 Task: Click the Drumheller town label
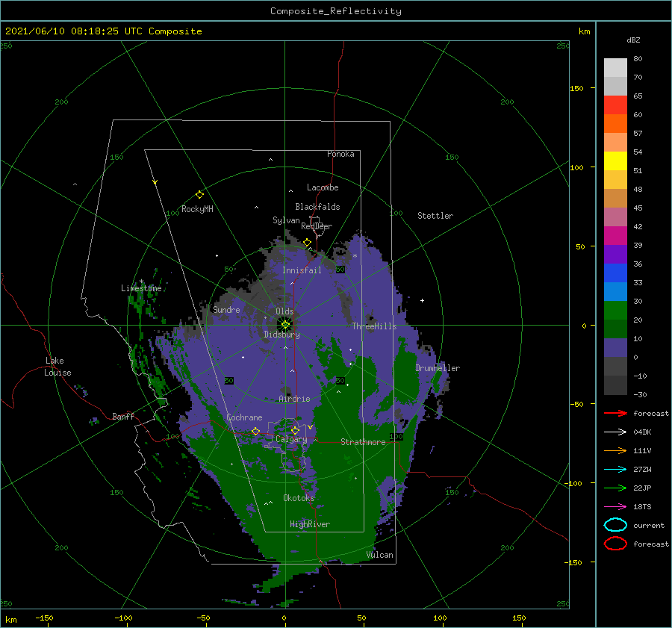pyautogui.click(x=438, y=368)
